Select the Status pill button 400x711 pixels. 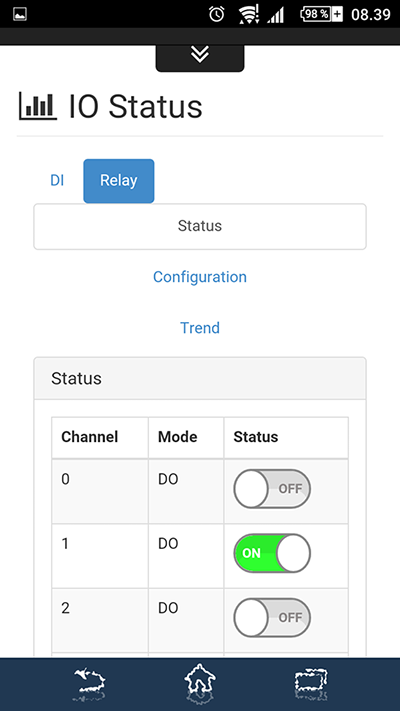point(200,226)
